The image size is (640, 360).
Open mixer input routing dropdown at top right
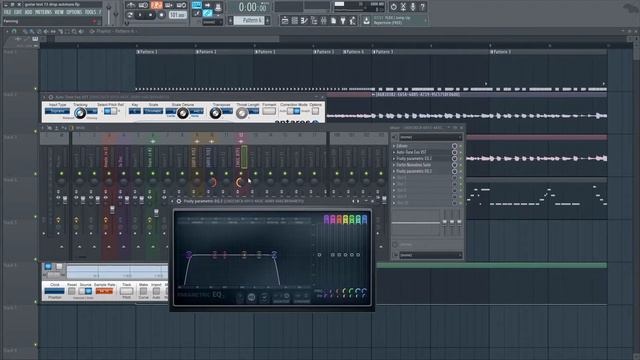pyautogui.click(x=431, y=137)
